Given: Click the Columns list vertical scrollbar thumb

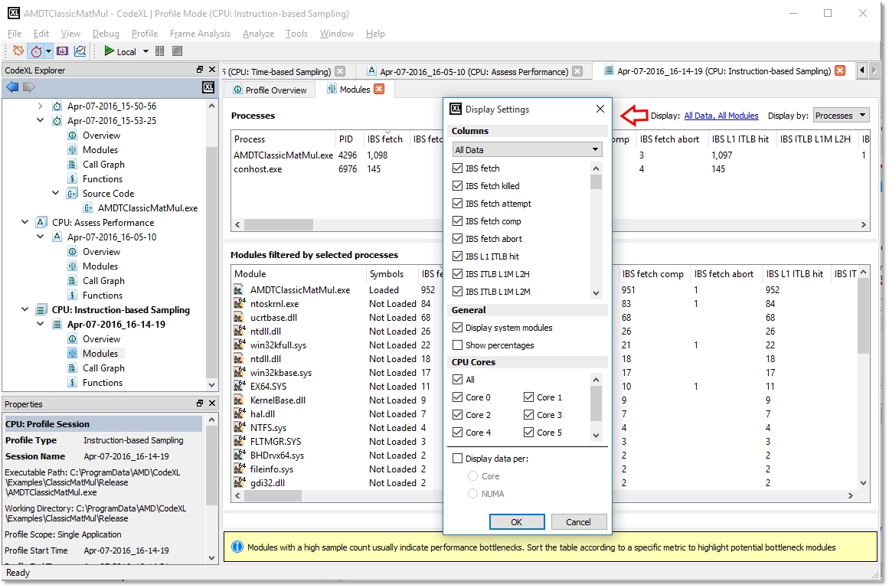Looking at the screenshot, I should [596, 181].
